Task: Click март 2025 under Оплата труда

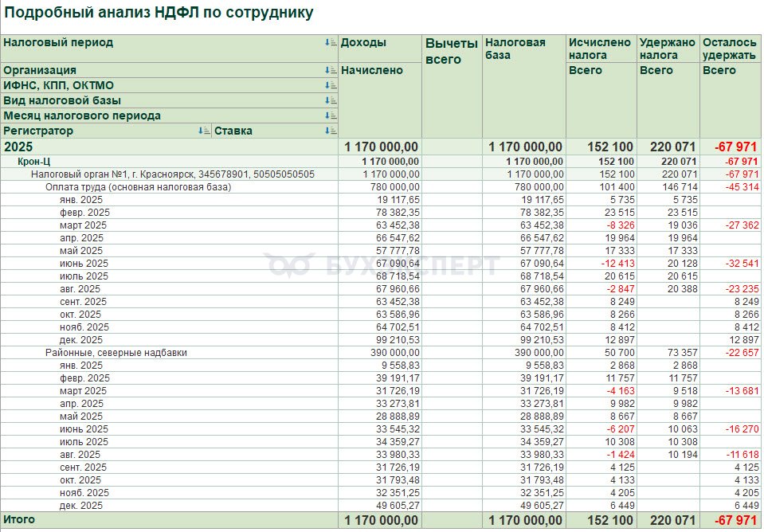Action: 84,225
